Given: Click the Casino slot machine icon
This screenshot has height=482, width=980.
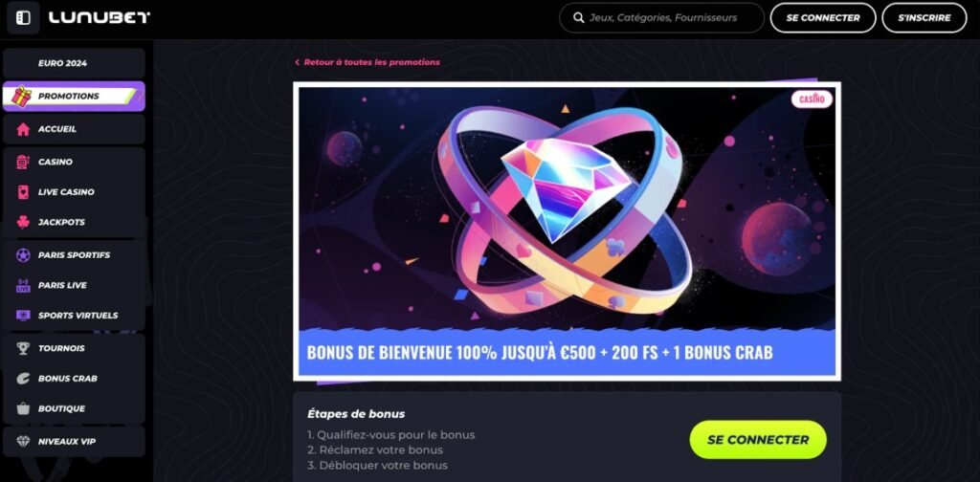Looking at the screenshot, I should (23, 162).
